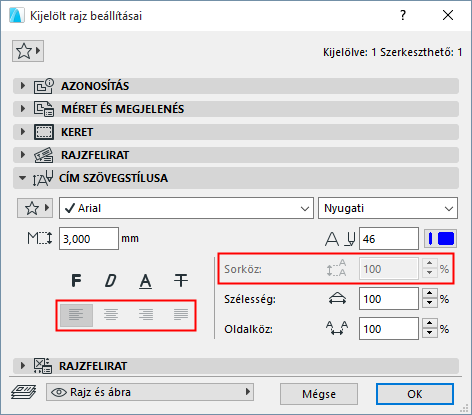Image resolution: width=472 pixels, height=415 pixels.
Task: Select justified text alignment
Action: [x=181, y=315]
